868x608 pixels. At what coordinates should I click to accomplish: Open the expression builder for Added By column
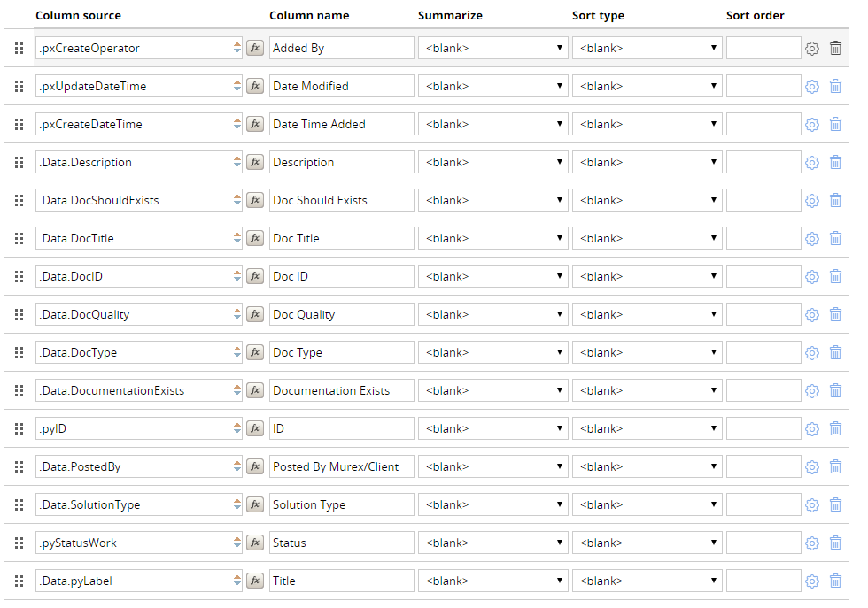255,48
